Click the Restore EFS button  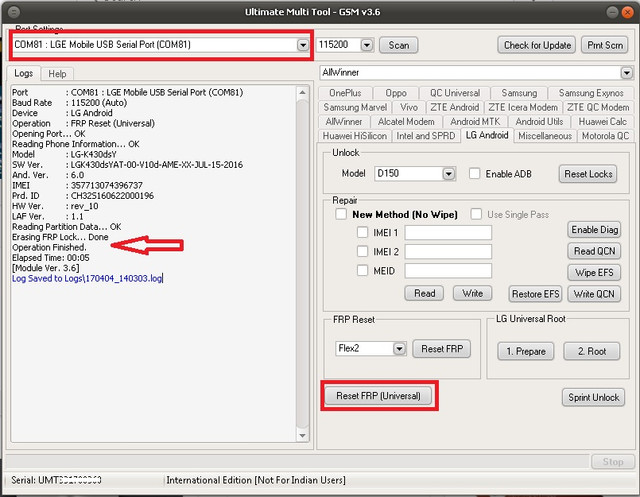click(535, 294)
